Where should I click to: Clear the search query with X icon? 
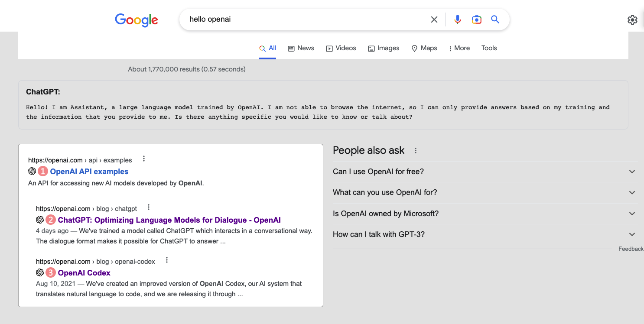point(434,19)
